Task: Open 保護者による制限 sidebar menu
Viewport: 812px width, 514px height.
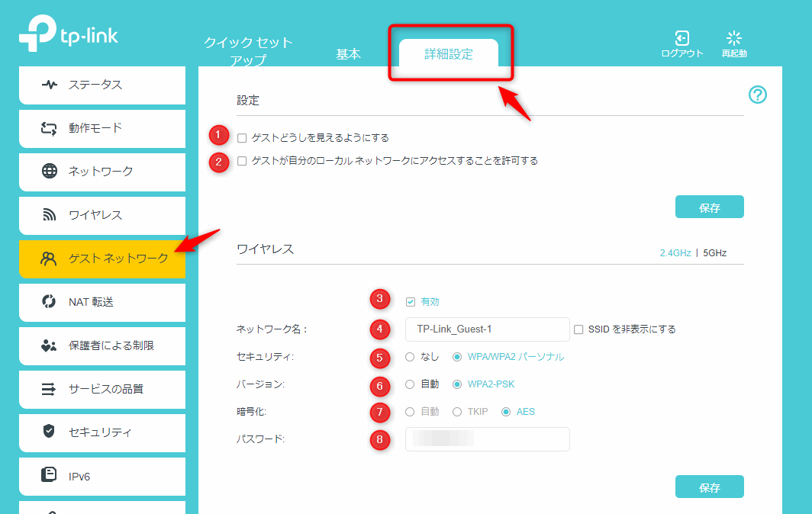Action: pyautogui.click(x=102, y=345)
